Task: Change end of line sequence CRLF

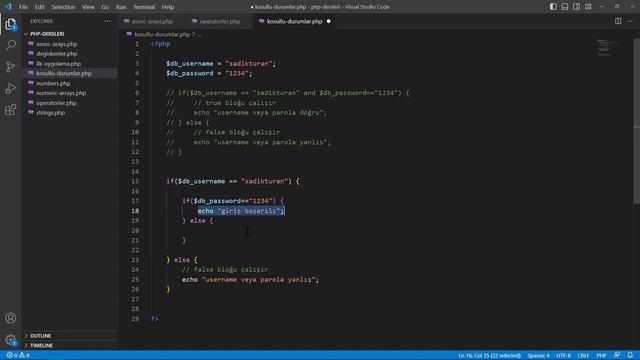Action: 583,356
